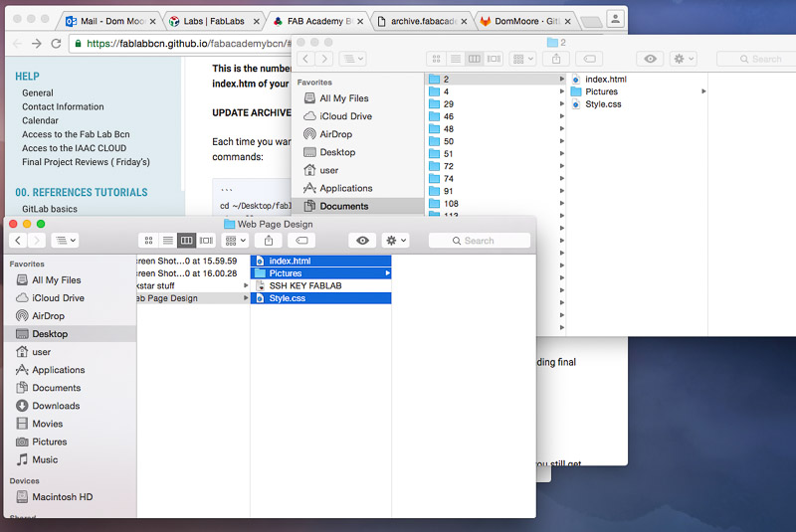This screenshot has width=796, height=532.
Task: Select the SSH KEY FABLAB file
Action: [320, 285]
